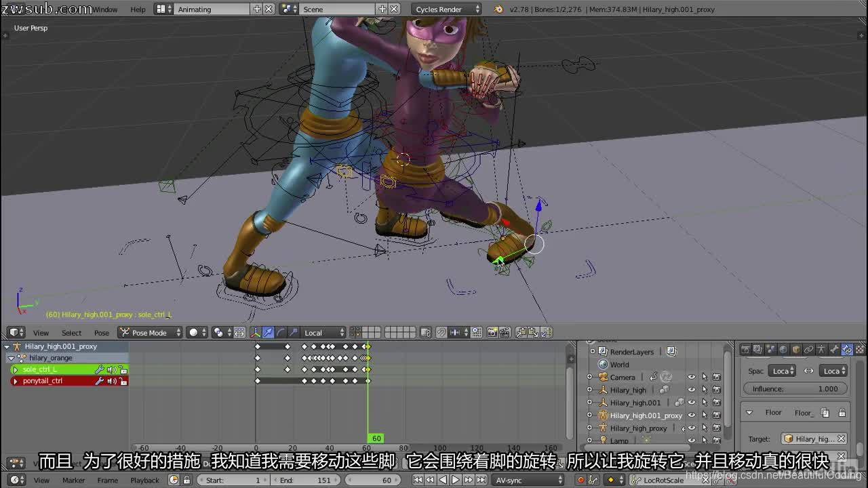The height and width of the screenshot is (488, 868).
Task: Click the copy pose icon
Action: pyautogui.click(x=521, y=332)
